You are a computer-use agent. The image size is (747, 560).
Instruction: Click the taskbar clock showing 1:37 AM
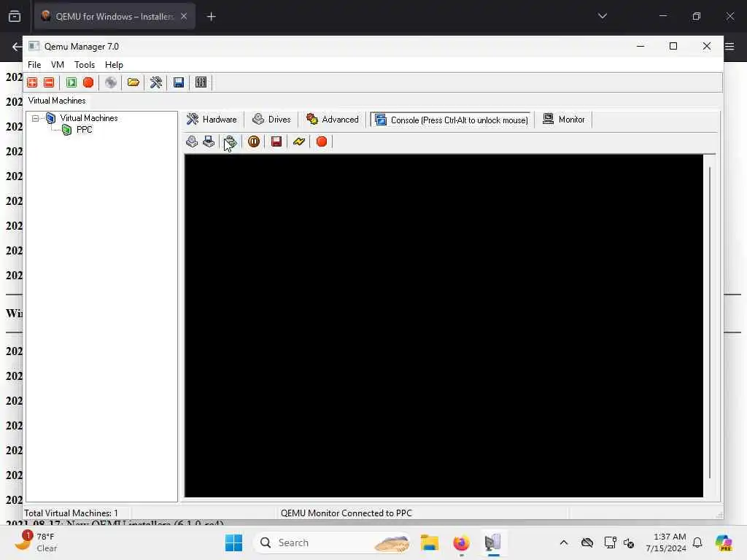pos(665,542)
